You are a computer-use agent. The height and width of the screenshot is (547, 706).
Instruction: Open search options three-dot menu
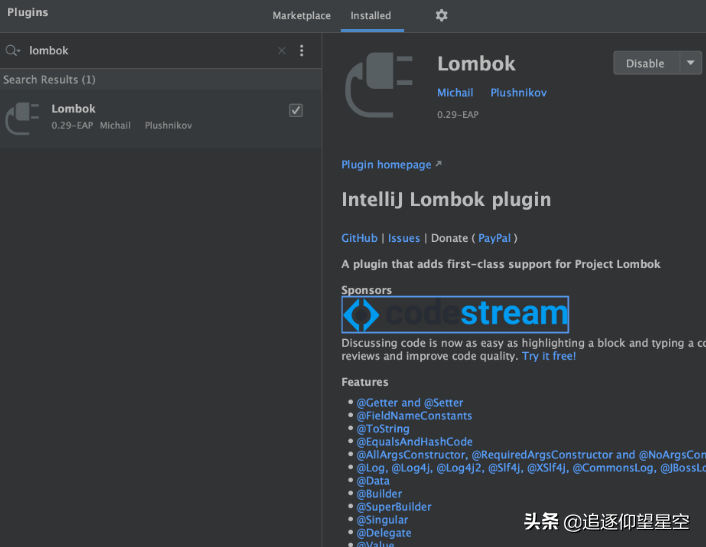click(302, 50)
